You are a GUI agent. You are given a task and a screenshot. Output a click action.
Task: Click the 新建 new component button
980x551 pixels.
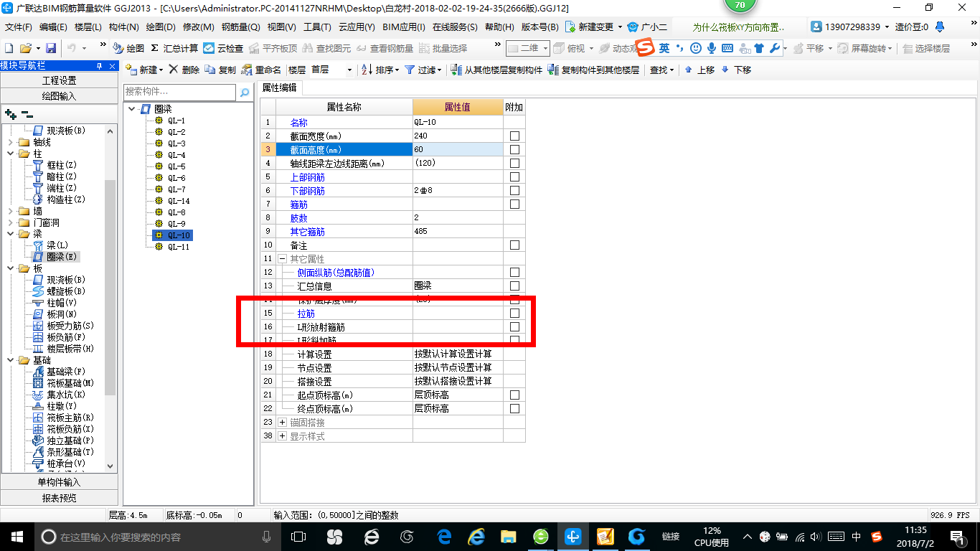click(144, 70)
